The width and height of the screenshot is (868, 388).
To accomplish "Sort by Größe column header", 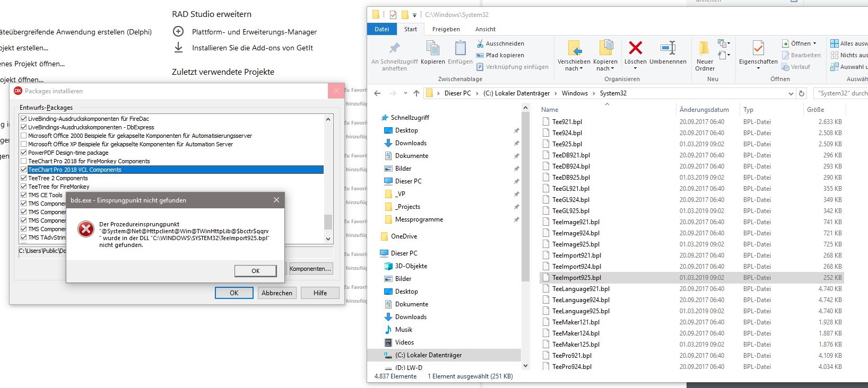I will click(815, 110).
